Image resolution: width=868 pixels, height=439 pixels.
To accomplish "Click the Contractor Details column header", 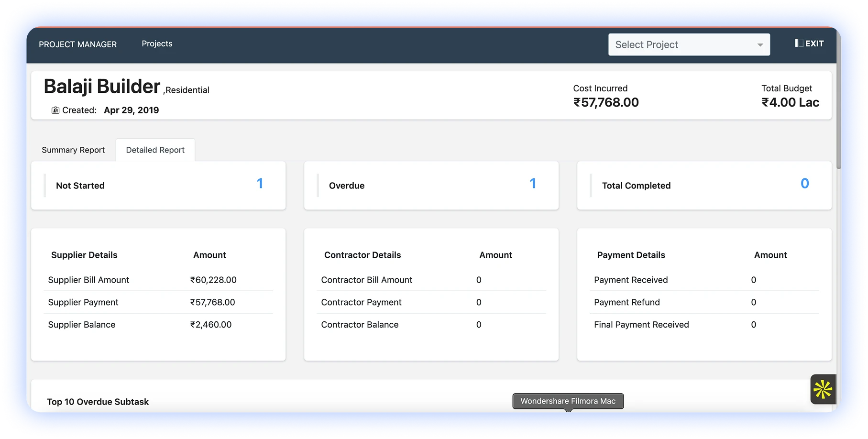I will point(363,255).
